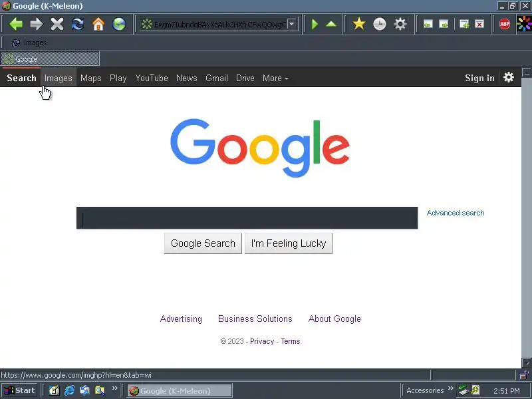
Task: Open Internet Explorer from quick launch
Action: (70, 390)
